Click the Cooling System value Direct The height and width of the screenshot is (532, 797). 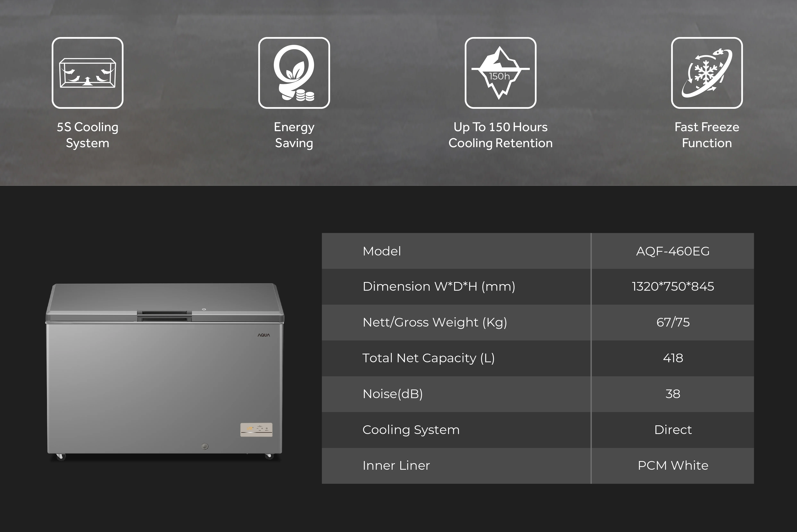click(x=673, y=430)
